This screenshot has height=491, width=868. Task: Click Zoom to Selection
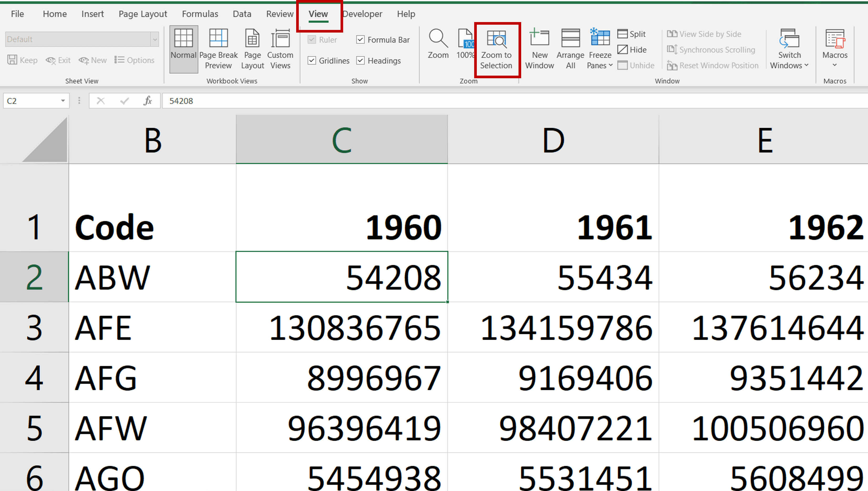point(496,49)
